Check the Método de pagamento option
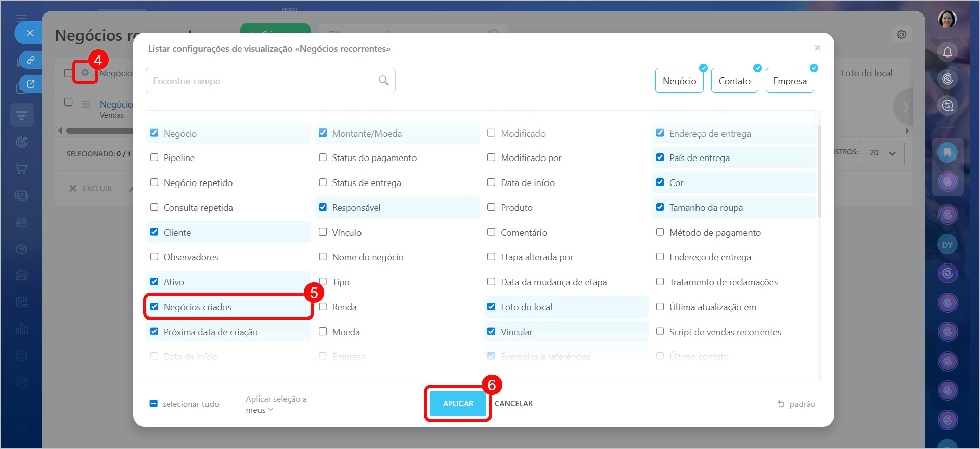980x449 pixels. pyautogui.click(x=660, y=232)
